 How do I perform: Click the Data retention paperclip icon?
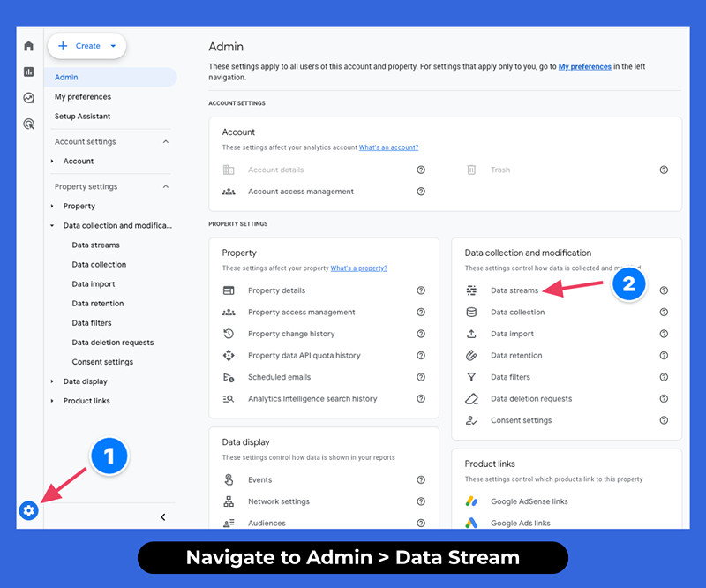coord(471,356)
